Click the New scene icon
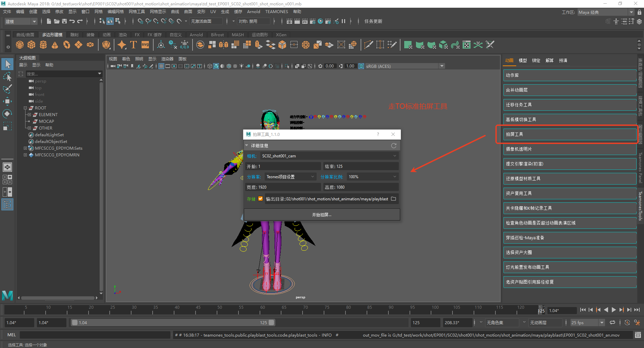This screenshot has width=644, height=348. tap(49, 21)
